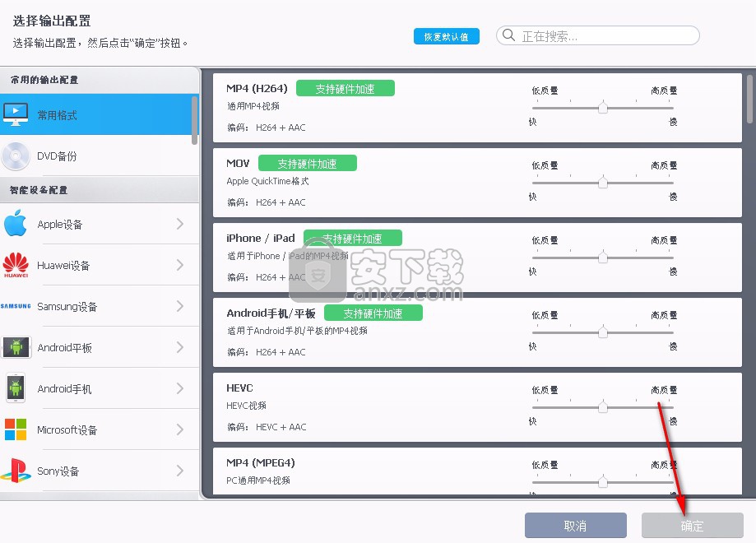This screenshot has height=543, width=756.
Task: Expand Android手机 chevron arrow
Action: coord(180,388)
